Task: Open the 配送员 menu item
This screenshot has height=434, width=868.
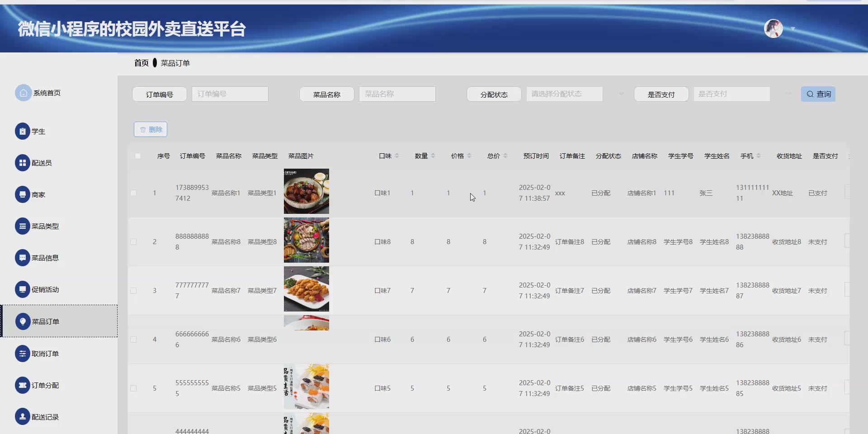Action: pos(42,163)
